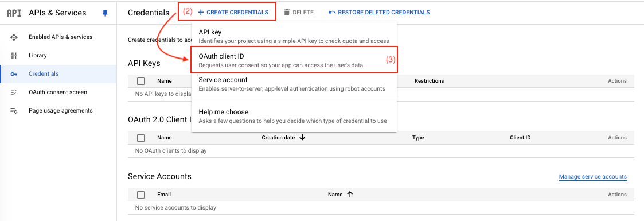Choose OAuth client ID option
The image size is (644, 221).
(x=294, y=60)
